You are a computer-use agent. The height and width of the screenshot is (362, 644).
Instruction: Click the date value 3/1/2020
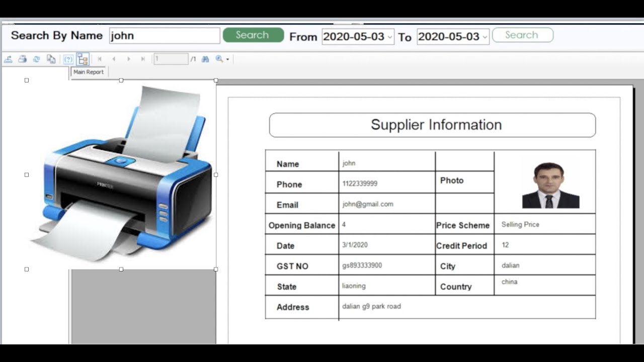355,245
